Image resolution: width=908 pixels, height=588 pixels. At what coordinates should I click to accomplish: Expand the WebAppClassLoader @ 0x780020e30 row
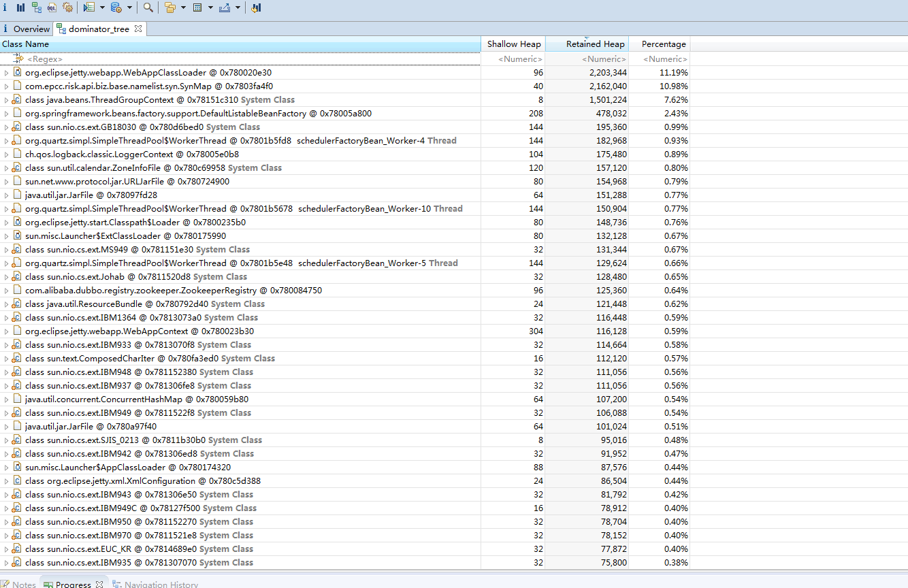click(x=6, y=73)
